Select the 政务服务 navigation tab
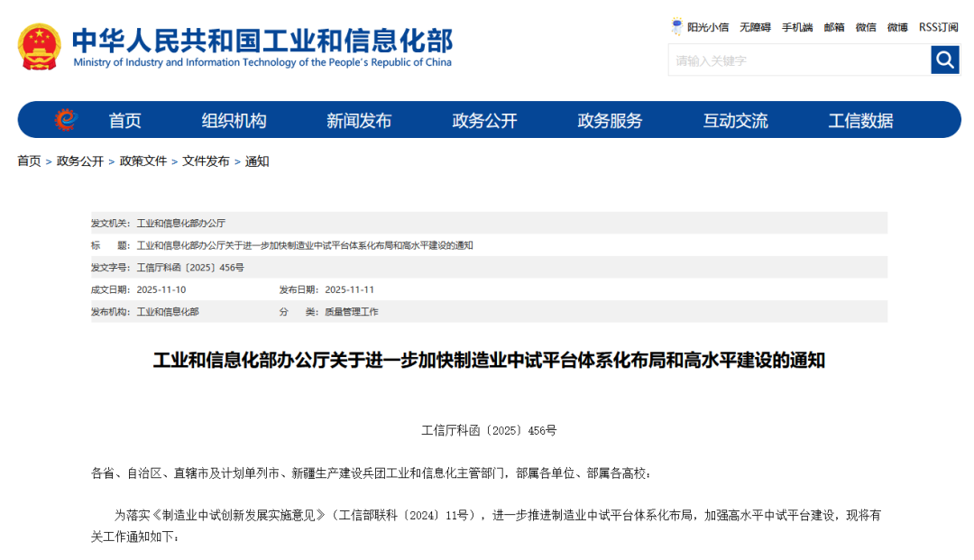This screenshot has width=974, height=560. [609, 119]
